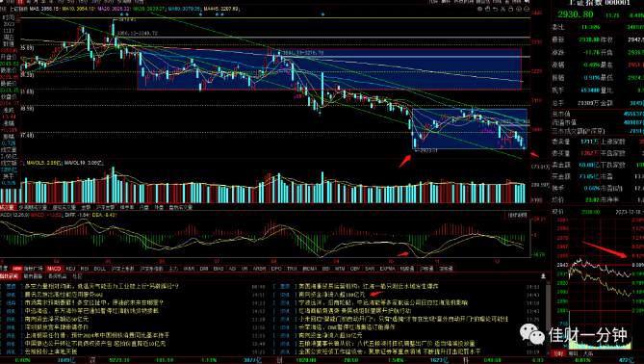Click the circled plus zoom icon
This screenshot has width=644, height=364.
pos(519,9)
